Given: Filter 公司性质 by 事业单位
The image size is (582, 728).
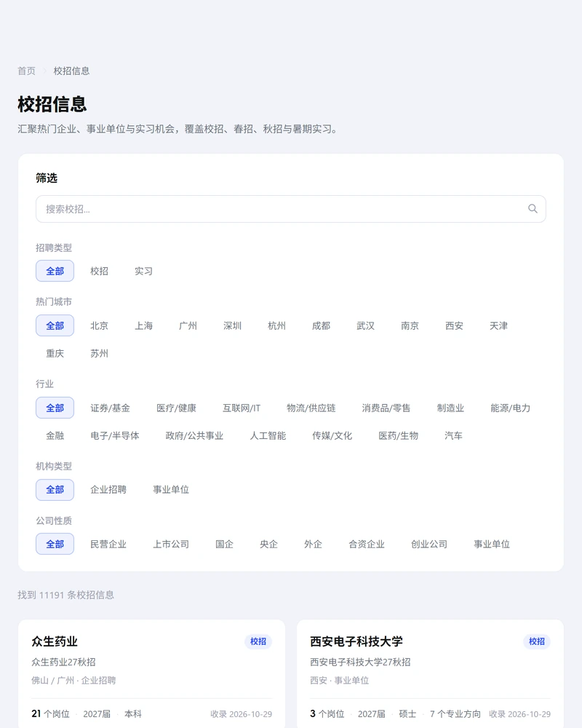Looking at the screenshot, I should pyautogui.click(x=492, y=544).
